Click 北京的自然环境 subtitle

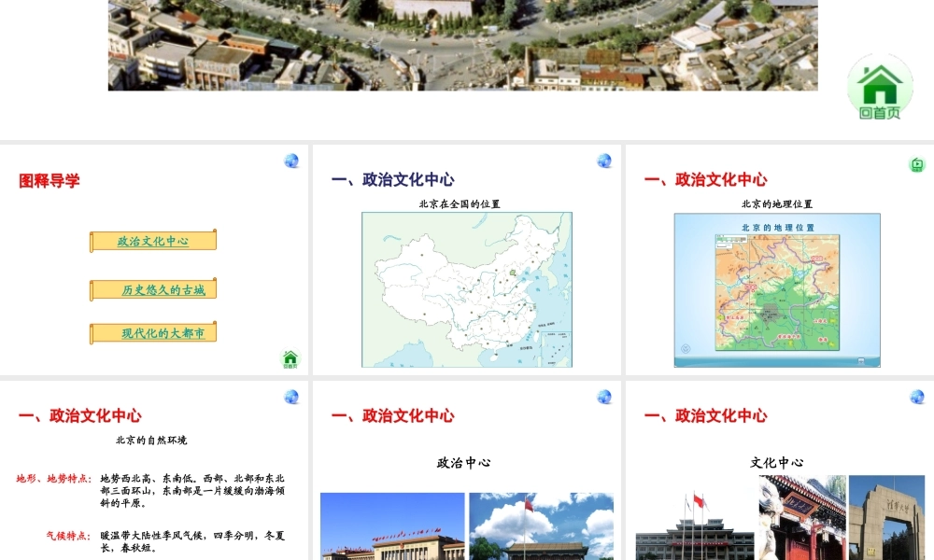tap(151, 441)
